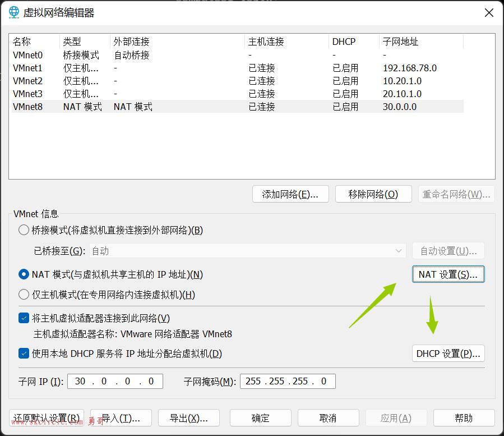The height and width of the screenshot is (436, 504).
Task: Click subnet address 10.20.1.0
Action: (402, 81)
